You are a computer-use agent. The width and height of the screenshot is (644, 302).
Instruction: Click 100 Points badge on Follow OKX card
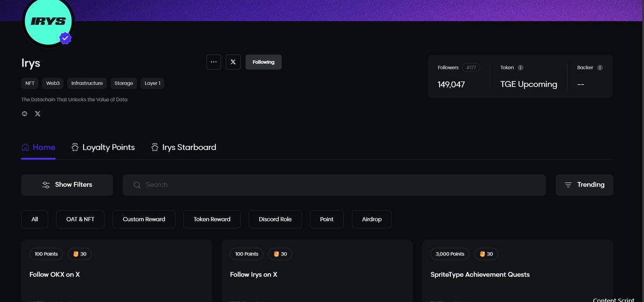[x=46, y=254]
